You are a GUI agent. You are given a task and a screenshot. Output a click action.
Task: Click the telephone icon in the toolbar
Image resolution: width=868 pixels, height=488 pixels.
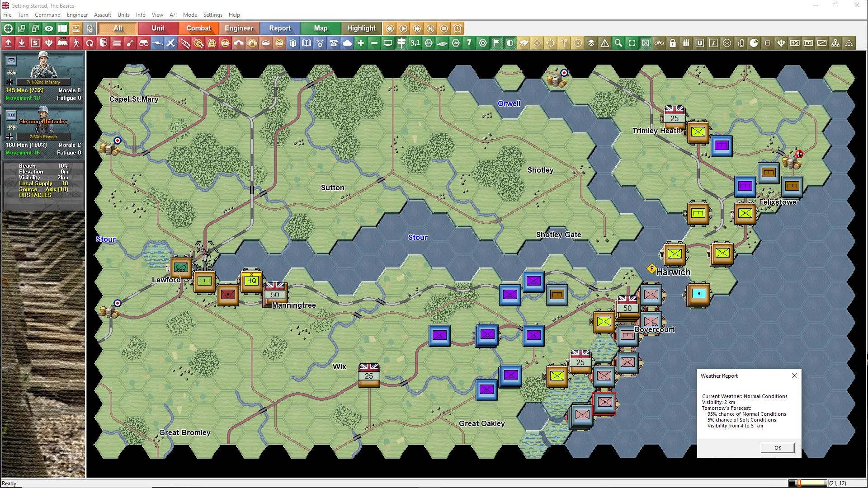click(334, 43)
